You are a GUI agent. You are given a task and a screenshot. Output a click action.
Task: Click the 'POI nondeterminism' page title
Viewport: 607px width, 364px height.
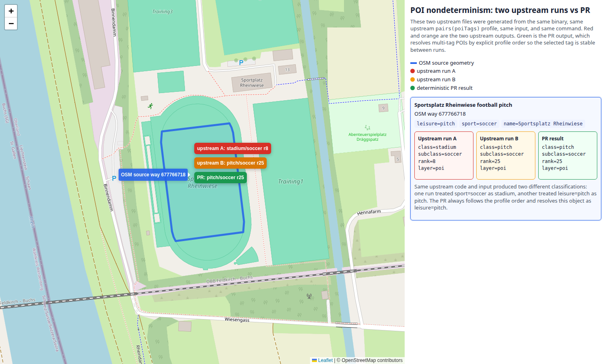point(500,10)
